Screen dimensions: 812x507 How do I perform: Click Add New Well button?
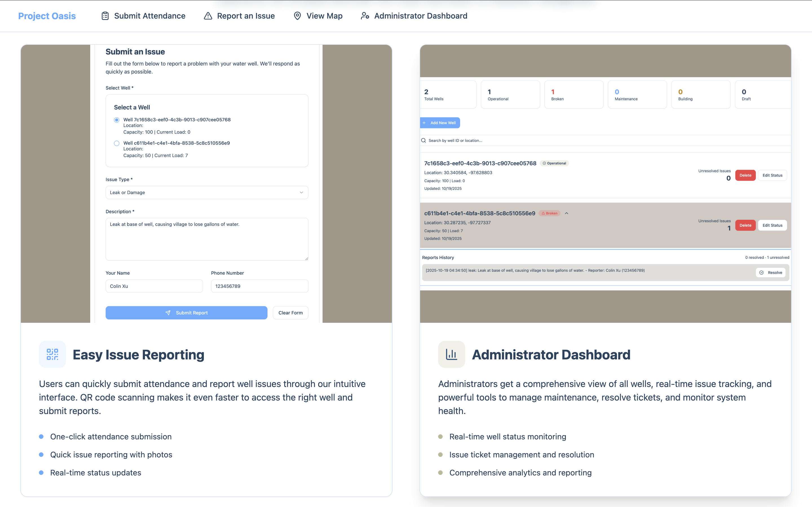pyautogui.click(x=440, y=123)
